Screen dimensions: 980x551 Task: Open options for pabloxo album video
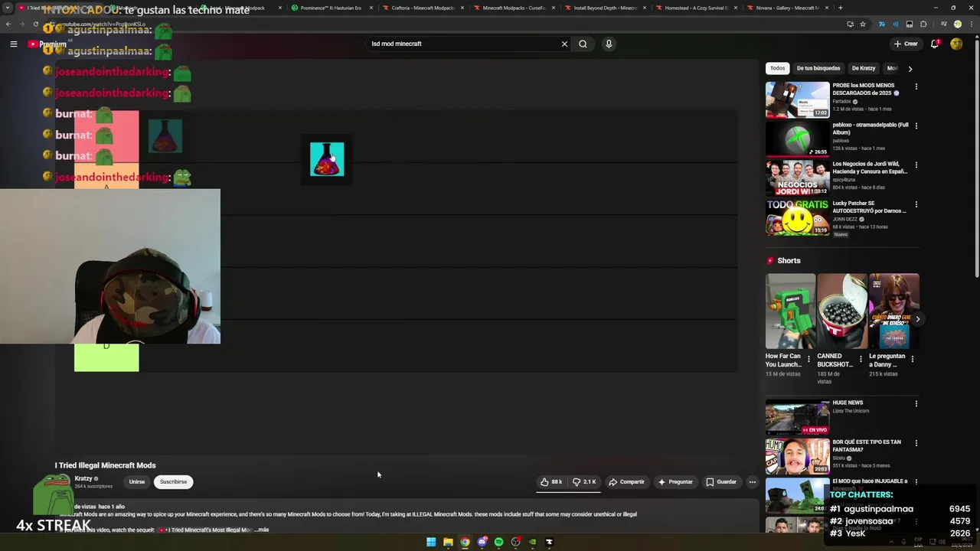click(x=916, y=126)
